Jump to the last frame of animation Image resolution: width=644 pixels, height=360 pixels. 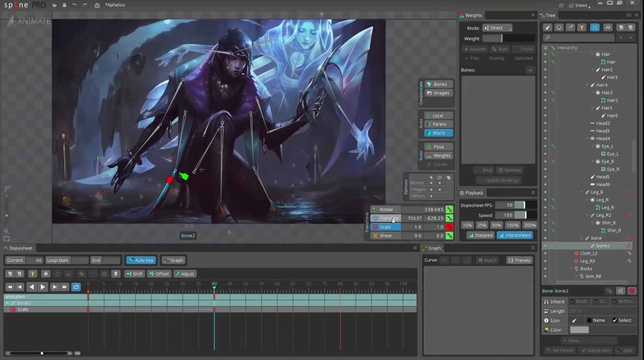(x=65, y=287)
